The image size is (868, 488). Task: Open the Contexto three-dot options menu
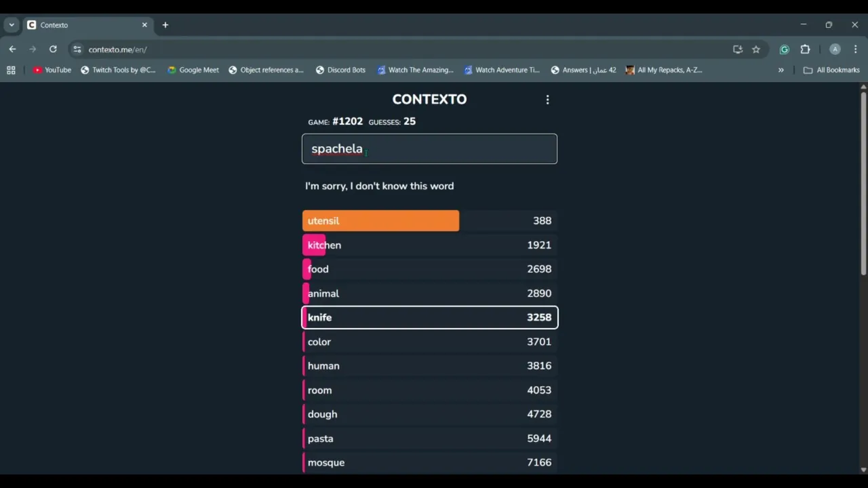click(547, 100)
